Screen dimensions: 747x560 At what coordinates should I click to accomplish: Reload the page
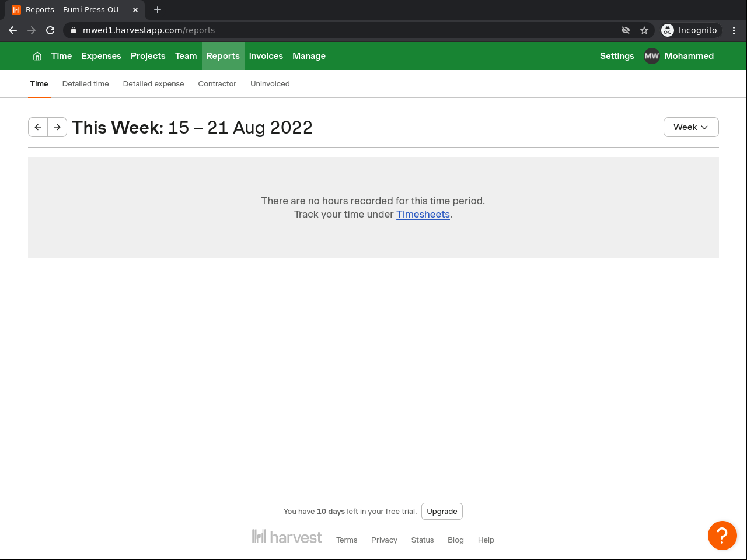50,30
